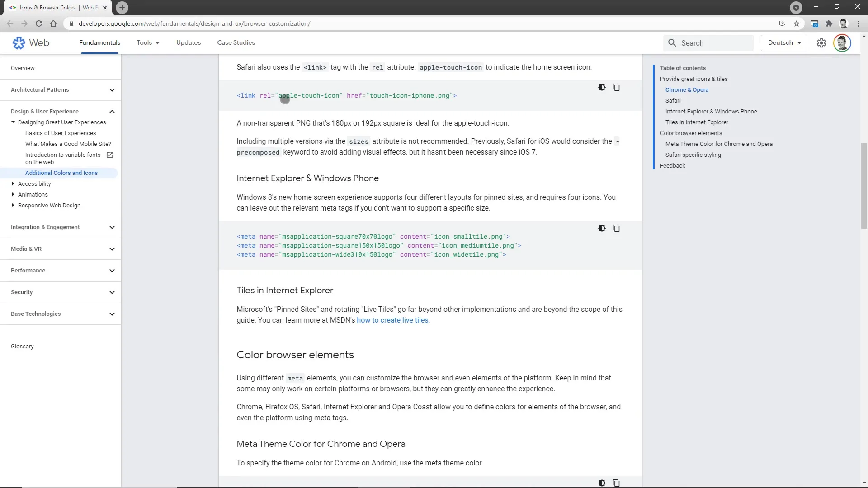Reload the current page
Screen dimensions: 868x488
39,23
